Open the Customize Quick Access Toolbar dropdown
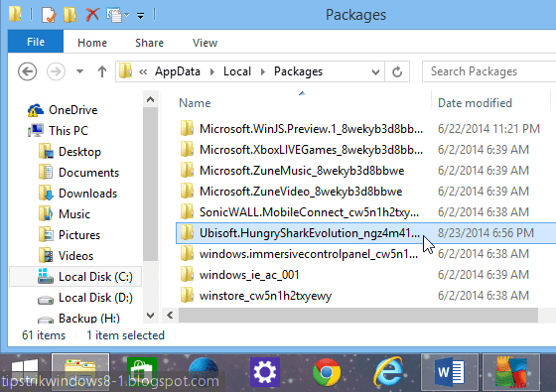Image resolution: width=556 pixels, height=392 pixels. 140,16
